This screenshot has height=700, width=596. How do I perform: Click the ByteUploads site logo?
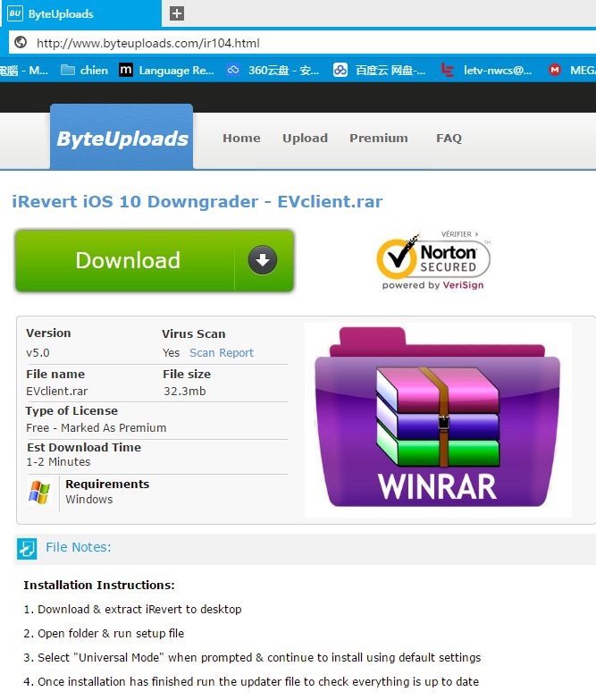pos(122,138)
